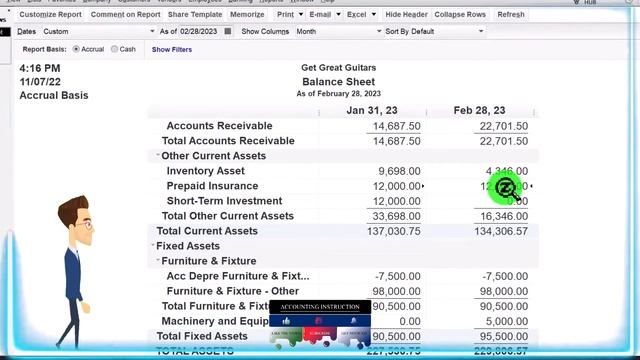Click the Comment on Report button
The width and height of the screenshot is (640, 360).
(x=125, y=15)
